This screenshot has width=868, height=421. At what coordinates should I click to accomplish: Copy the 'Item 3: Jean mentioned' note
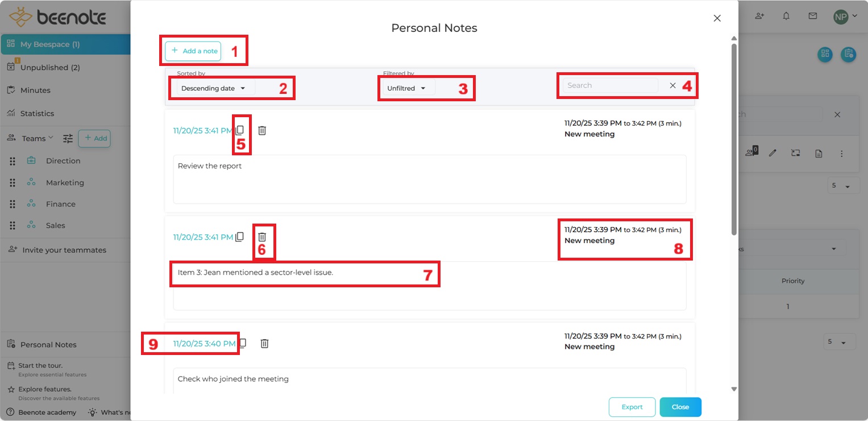coord(240,237)
